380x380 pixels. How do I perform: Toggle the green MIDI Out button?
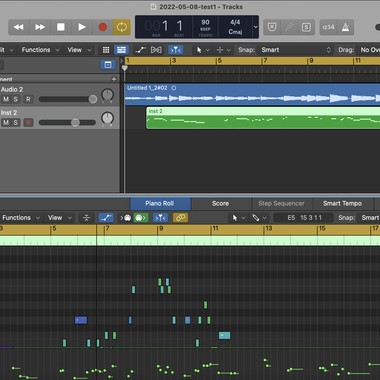pos(141,218)
